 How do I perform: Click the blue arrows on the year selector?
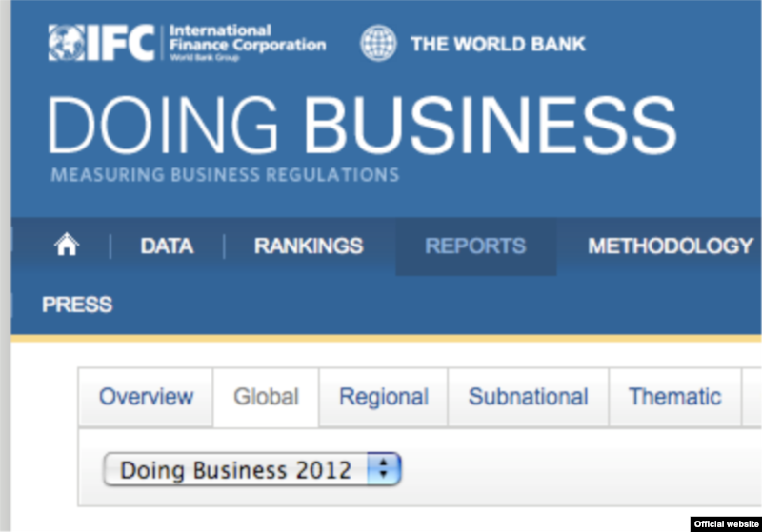click(x=384, y=469)
